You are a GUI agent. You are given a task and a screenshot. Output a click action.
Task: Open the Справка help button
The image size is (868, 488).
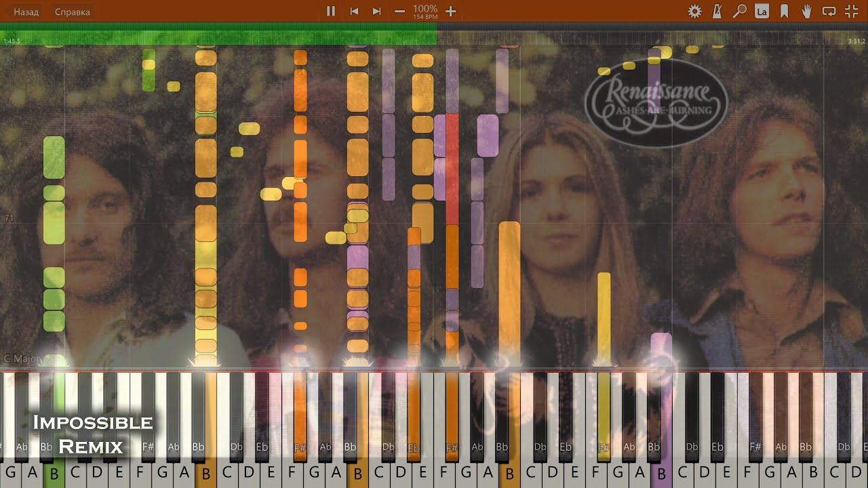(72, 12)
